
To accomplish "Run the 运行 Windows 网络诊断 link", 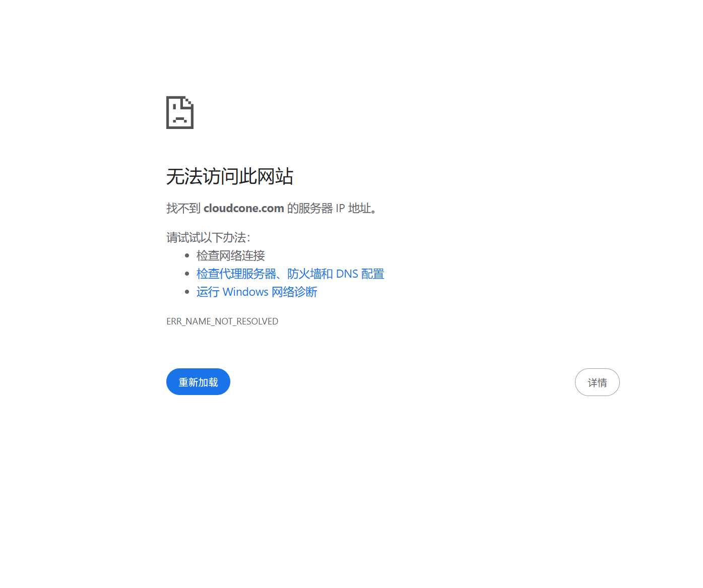I will coord(257,292).
